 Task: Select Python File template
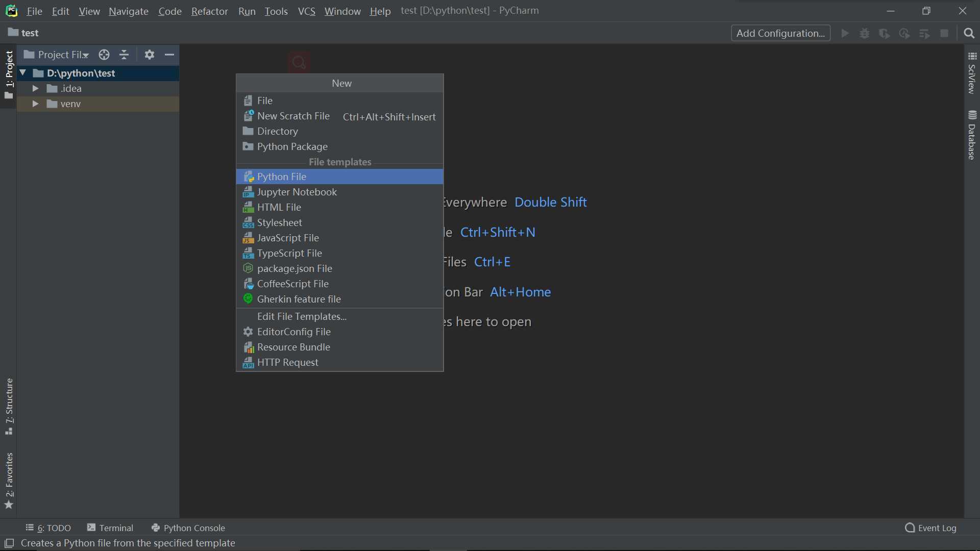tap(339, 177)
